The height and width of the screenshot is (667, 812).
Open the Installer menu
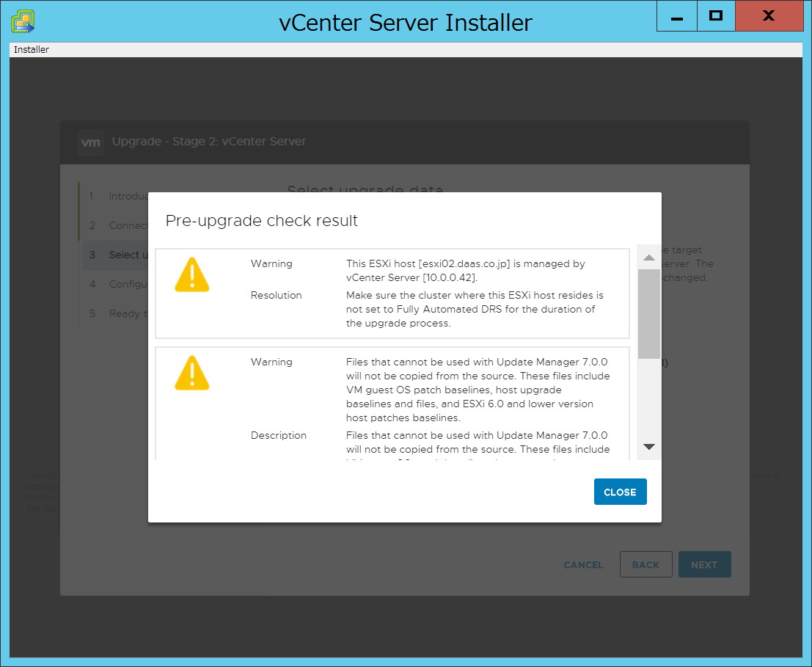pos(31,50)
